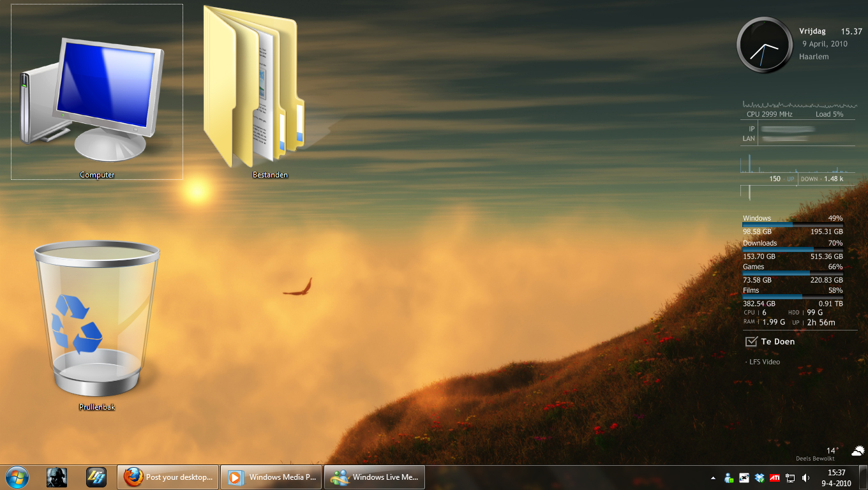868x490 pixels.
Task: Launch the LFS pinned taskbar icon
Action: point(96,477)
